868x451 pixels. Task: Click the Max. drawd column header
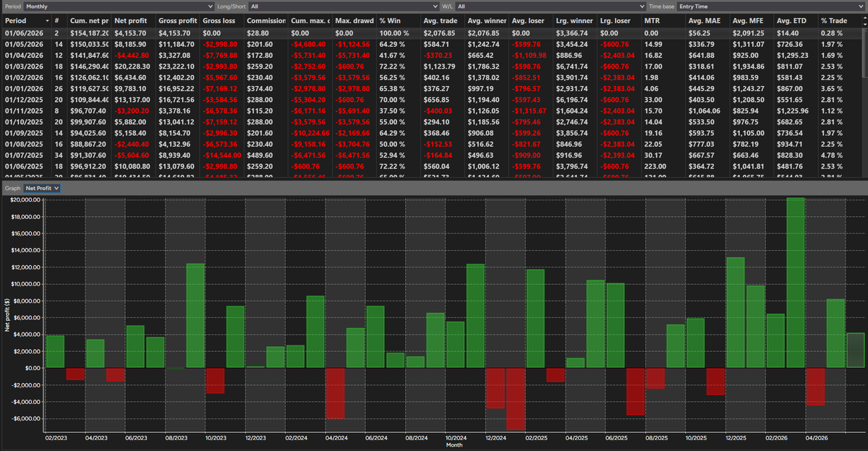point(354,21)
